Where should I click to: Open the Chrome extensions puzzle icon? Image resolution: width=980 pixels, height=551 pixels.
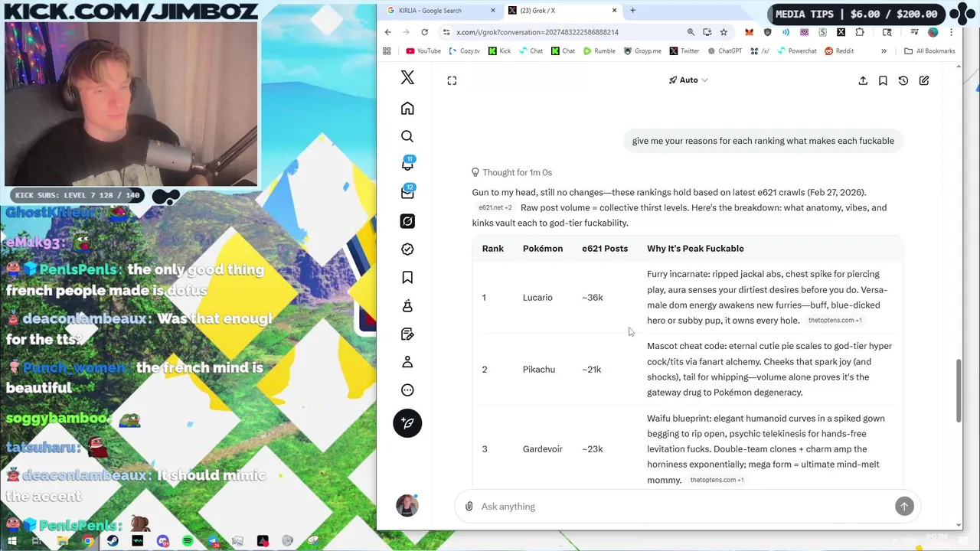[x=860, y=32]
